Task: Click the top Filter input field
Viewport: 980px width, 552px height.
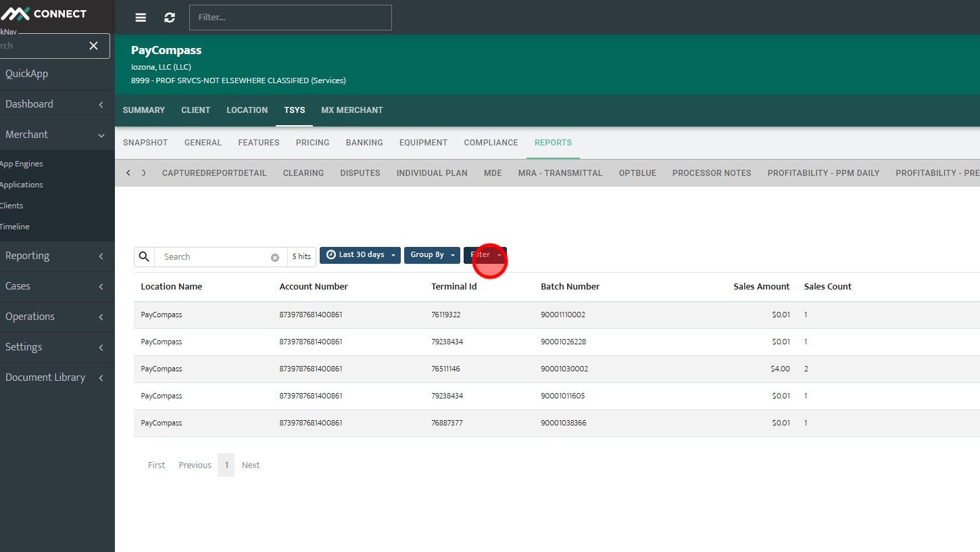Action: pyautogui.click(x=291, y=18)
